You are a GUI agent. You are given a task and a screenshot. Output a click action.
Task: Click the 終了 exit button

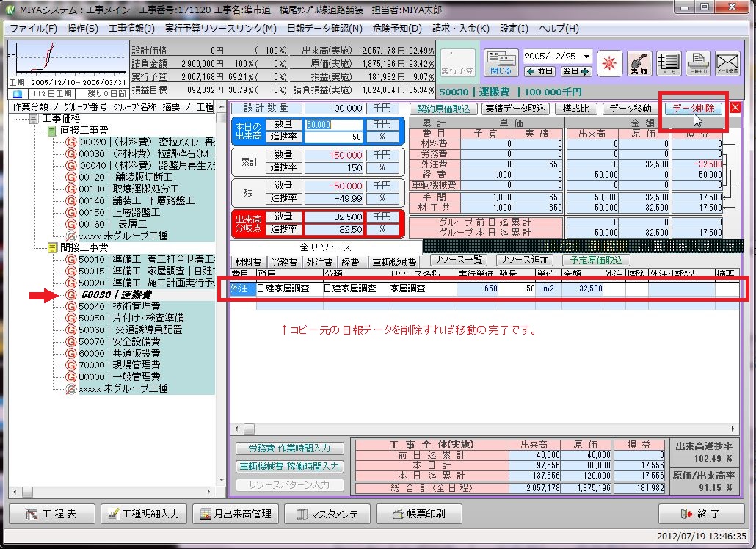[701, 514]
